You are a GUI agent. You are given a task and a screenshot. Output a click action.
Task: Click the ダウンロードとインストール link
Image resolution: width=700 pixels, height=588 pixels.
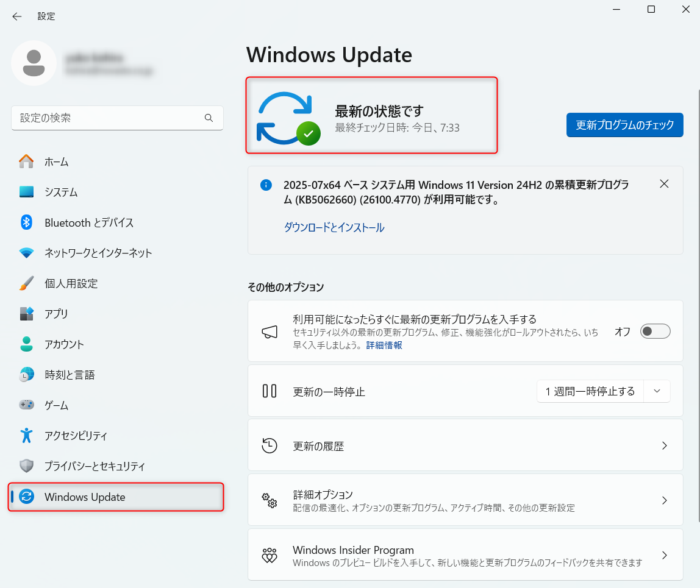click(x=334, y=227)
